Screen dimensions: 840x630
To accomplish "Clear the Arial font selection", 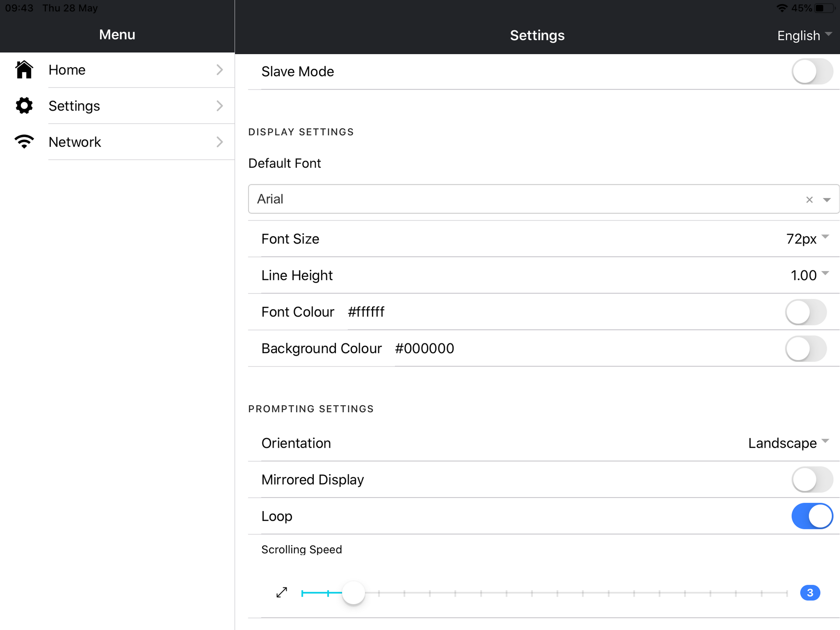I will coord(809,200).
